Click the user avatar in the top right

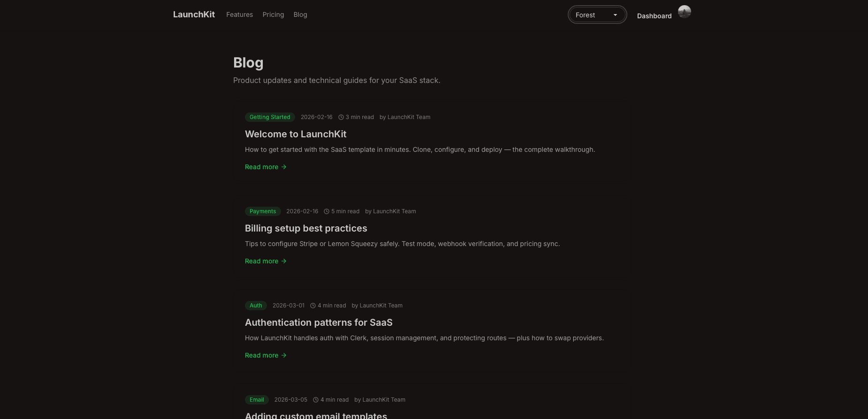click(x=685, y=12)
